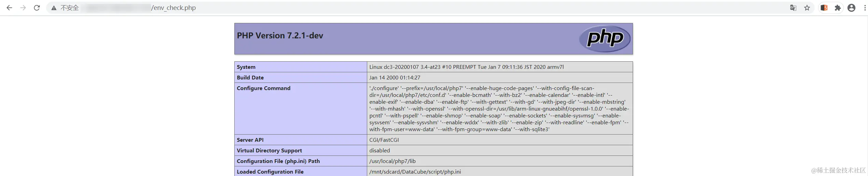Click /mnt/sdcard/DataCube/script/php.ini value
The width and height of the screenshot is (868, 176).
(415, 172)
